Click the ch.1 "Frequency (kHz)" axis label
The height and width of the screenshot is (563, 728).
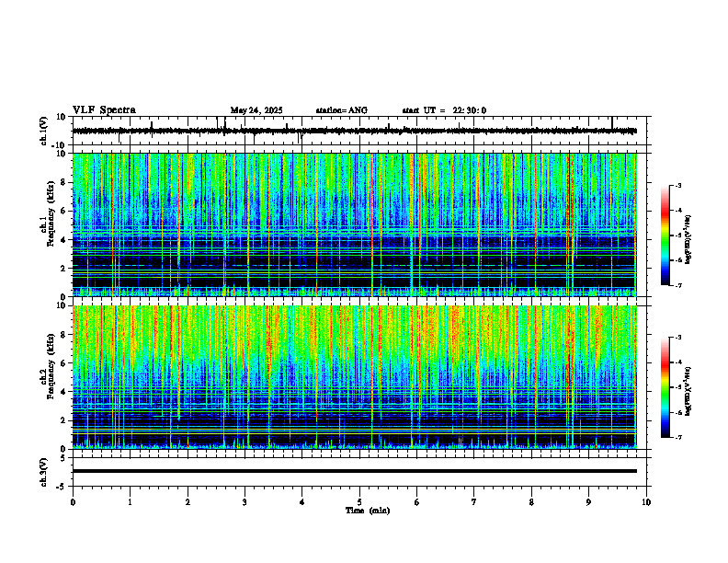point(51,214)
